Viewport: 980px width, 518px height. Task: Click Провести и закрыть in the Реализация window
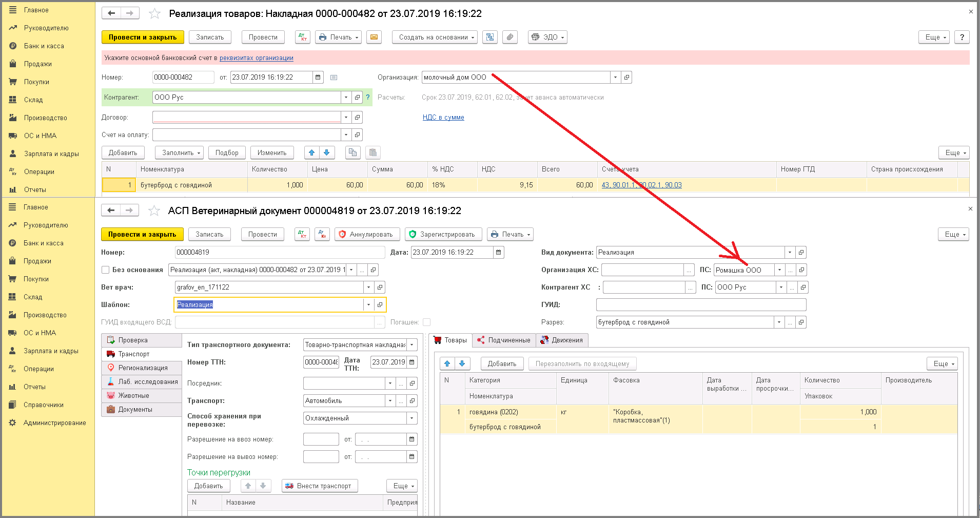[x=143, y=37]
